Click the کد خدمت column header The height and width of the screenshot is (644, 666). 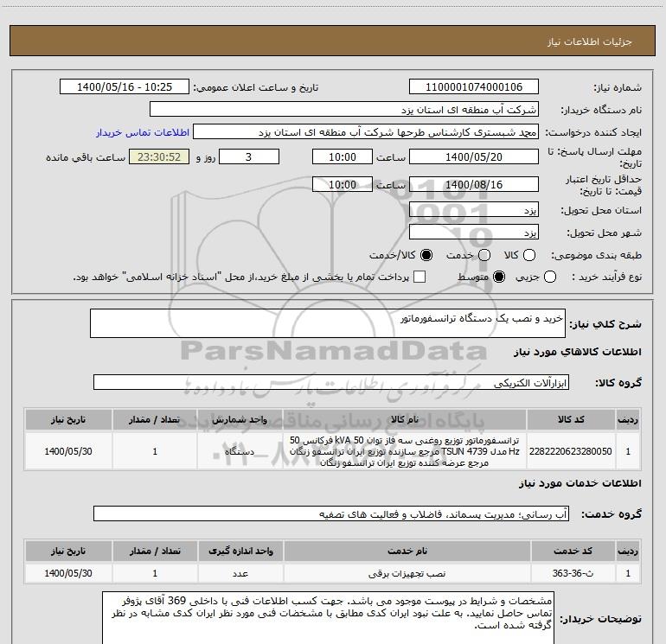pyautogui.click(x=573, y=551)
